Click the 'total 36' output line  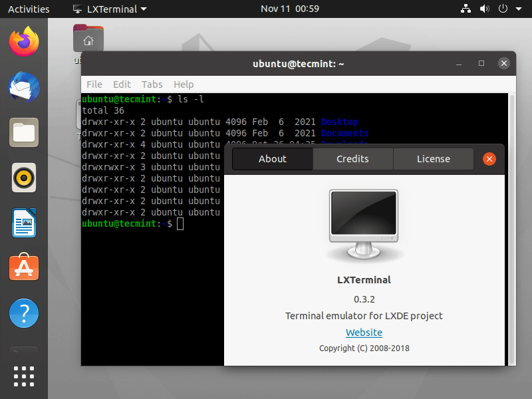tap(103, 110)
